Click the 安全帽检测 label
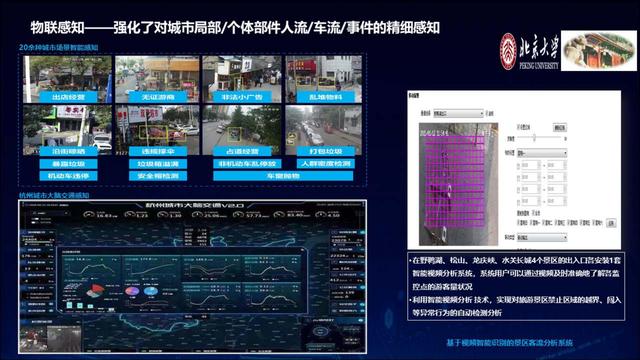Viewport: 640px width, 360px height. tap(158, 176)
